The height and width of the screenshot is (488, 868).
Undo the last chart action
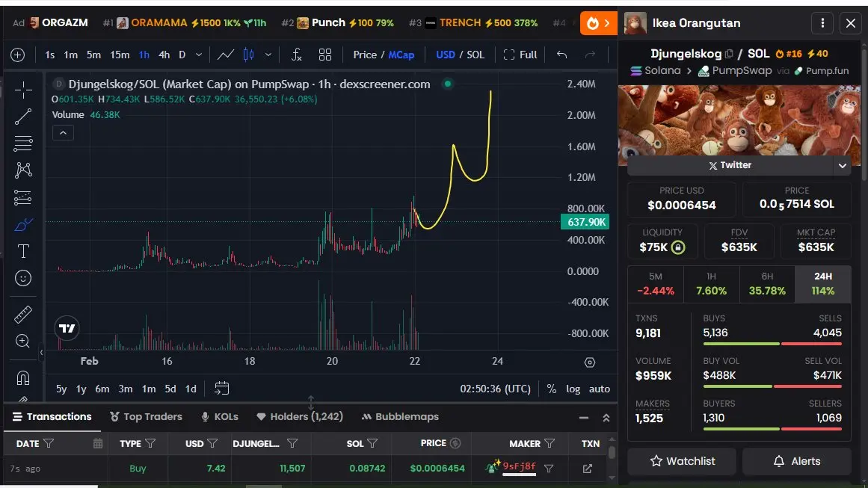(562, 55)
